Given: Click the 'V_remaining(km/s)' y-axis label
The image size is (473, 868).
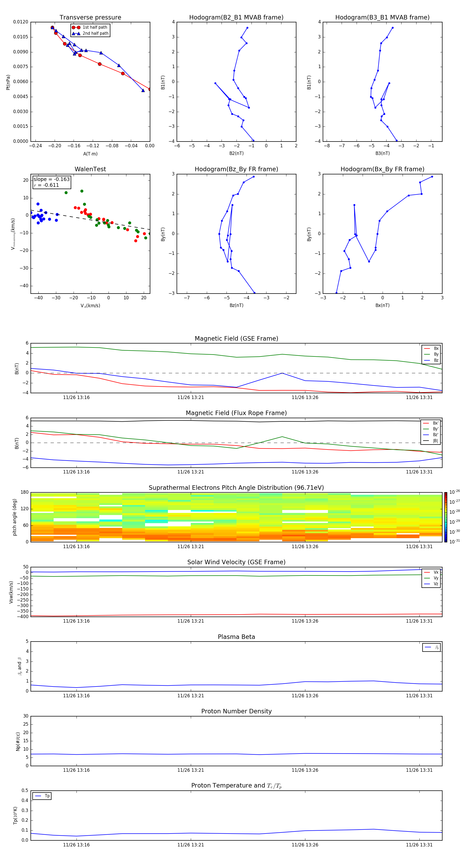Looking at the screenshot, I should [13, 234].
